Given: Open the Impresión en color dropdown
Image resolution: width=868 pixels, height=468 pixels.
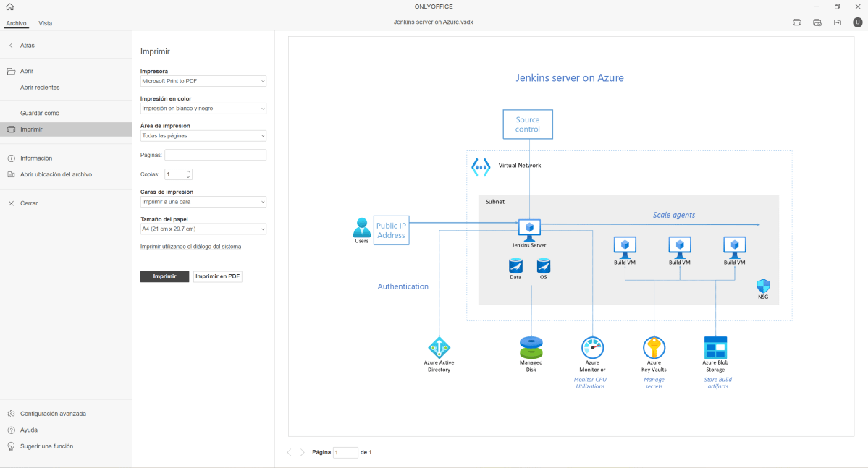Looking at the screenshot, I should 203,109.
